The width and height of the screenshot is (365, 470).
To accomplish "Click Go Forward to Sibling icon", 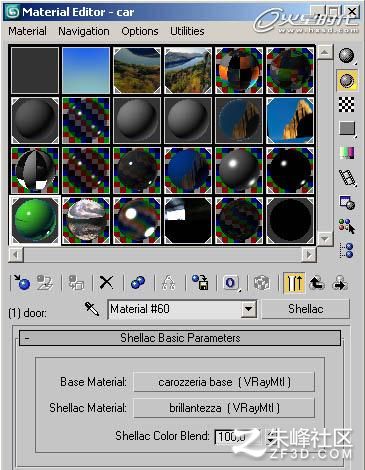I will (x=340, y=283).
